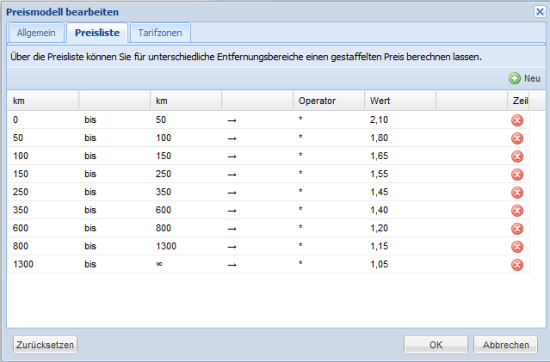Screen dimensions: 550x362
Task: Select the Wert cell 2,10
Action: (400, 120)
